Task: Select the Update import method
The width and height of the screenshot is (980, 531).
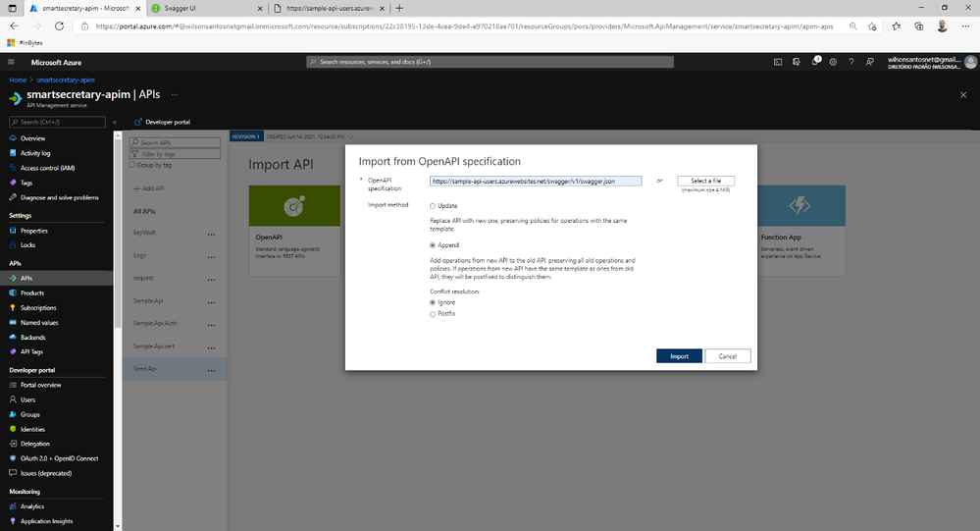Action: point(433,206)
